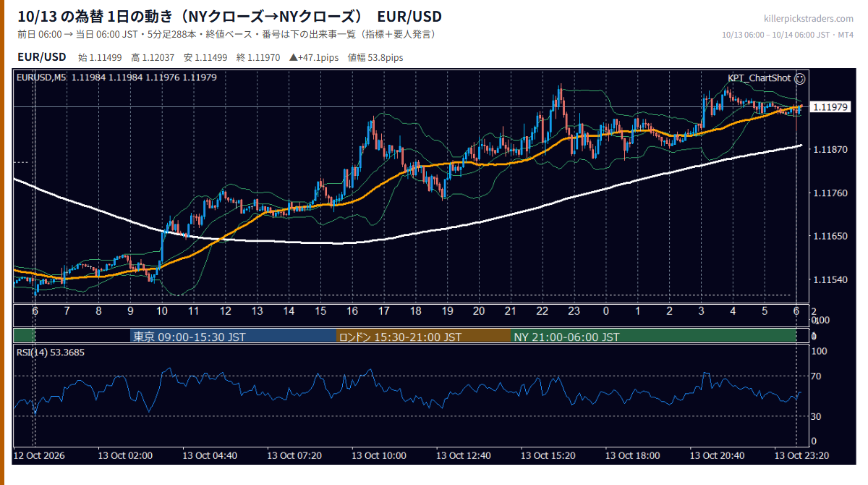Click the current price tag 1.11979

coord(830,107)
